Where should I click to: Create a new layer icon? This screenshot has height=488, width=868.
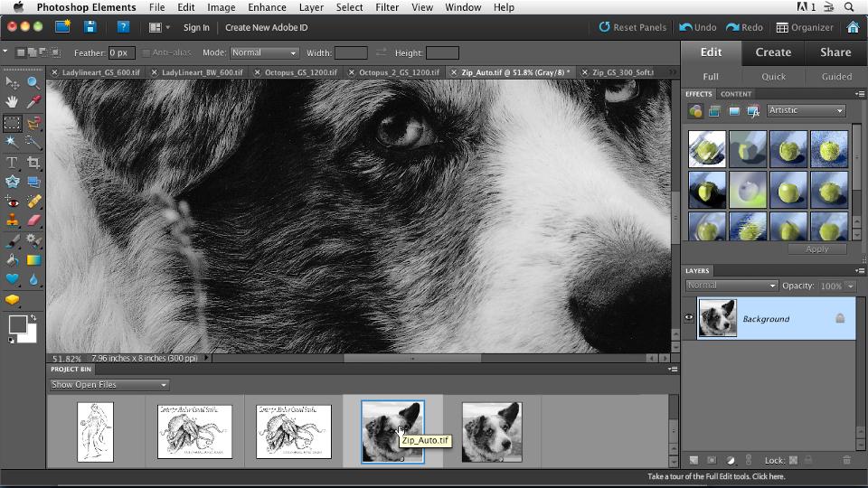693,460
